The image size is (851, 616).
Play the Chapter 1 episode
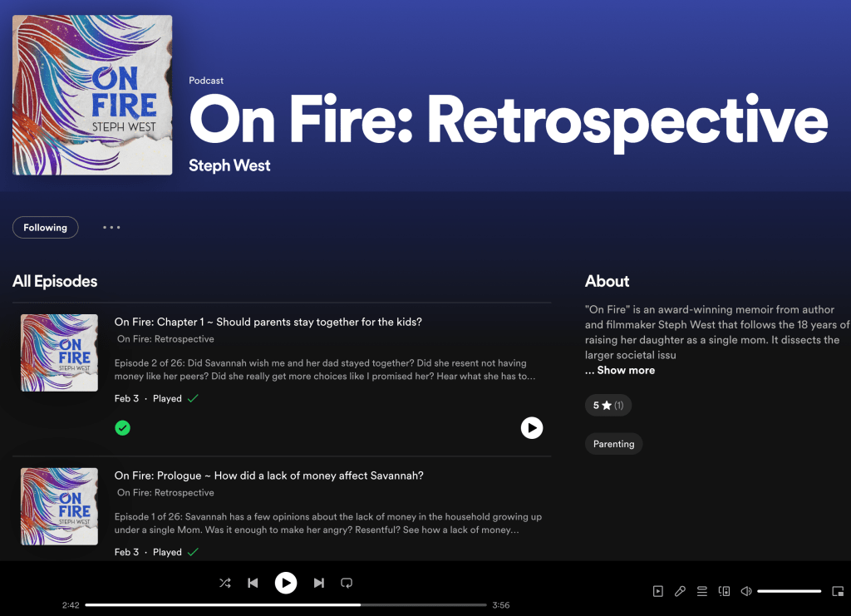coord(532,427)
